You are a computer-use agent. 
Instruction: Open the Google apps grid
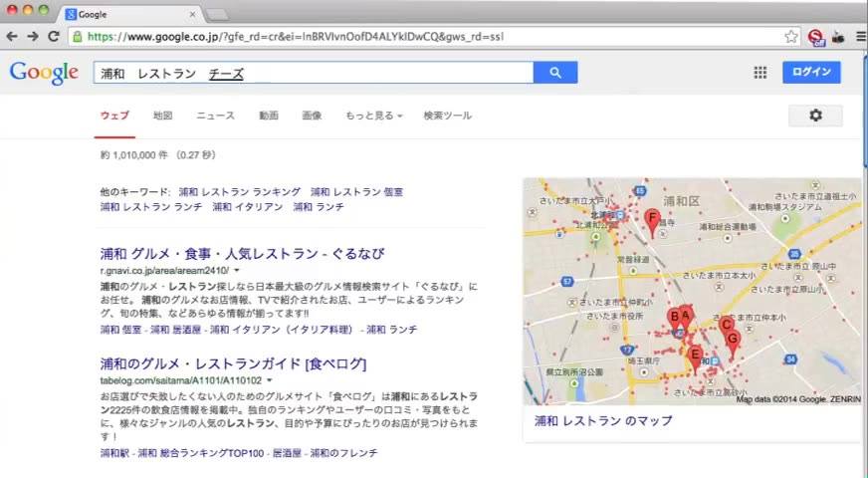(760, 73)
